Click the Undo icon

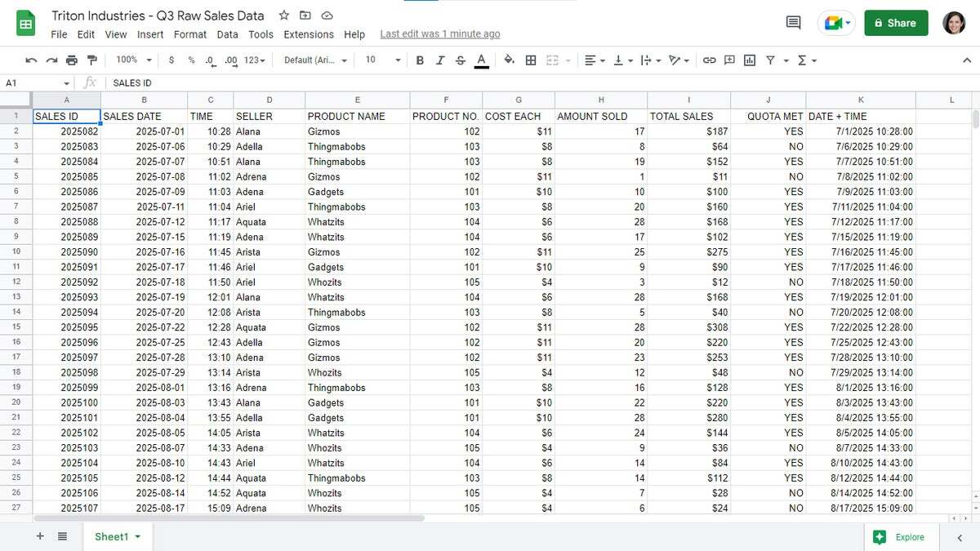tap(31, 60)
